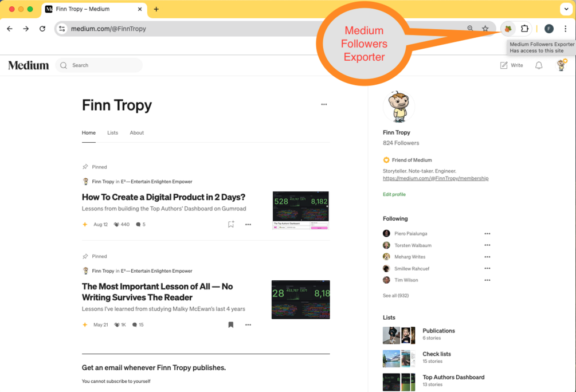The image size is (576, 392).
Task: Click the 440 claps icon on first story
Action: pyautogui.click(x=116, y=225)
